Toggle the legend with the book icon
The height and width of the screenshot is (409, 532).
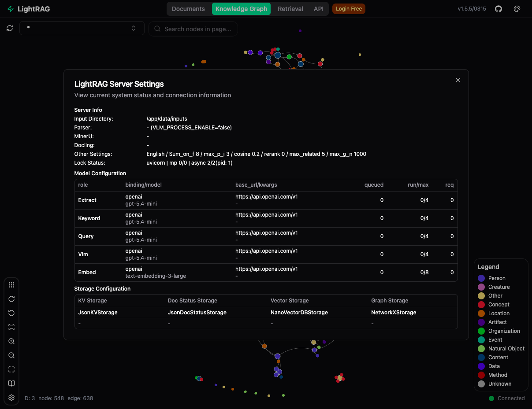pos(11,383)
